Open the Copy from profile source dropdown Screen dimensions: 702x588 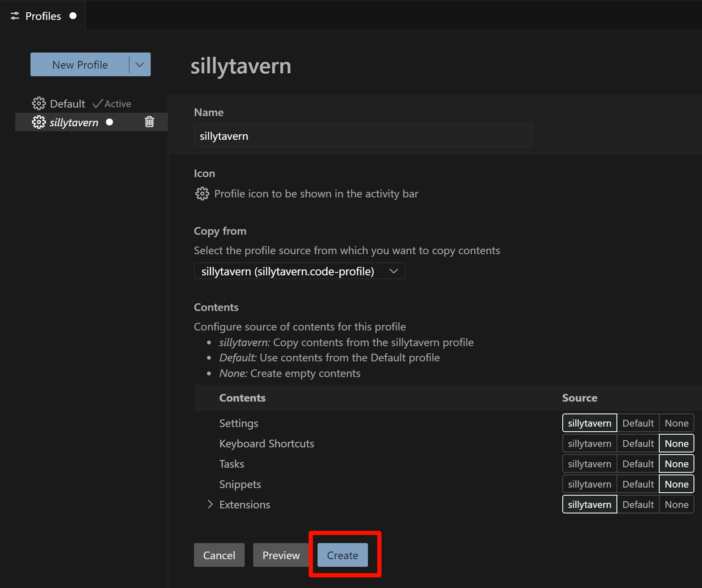(x=299, y=271)
